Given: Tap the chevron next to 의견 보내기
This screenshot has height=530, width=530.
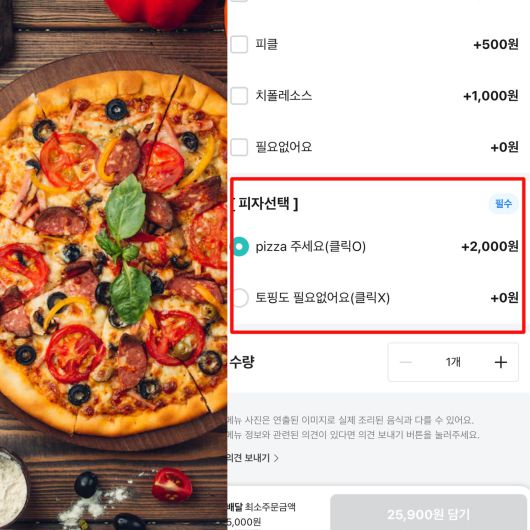Looking at the screenshot, I should pos(276,458).
